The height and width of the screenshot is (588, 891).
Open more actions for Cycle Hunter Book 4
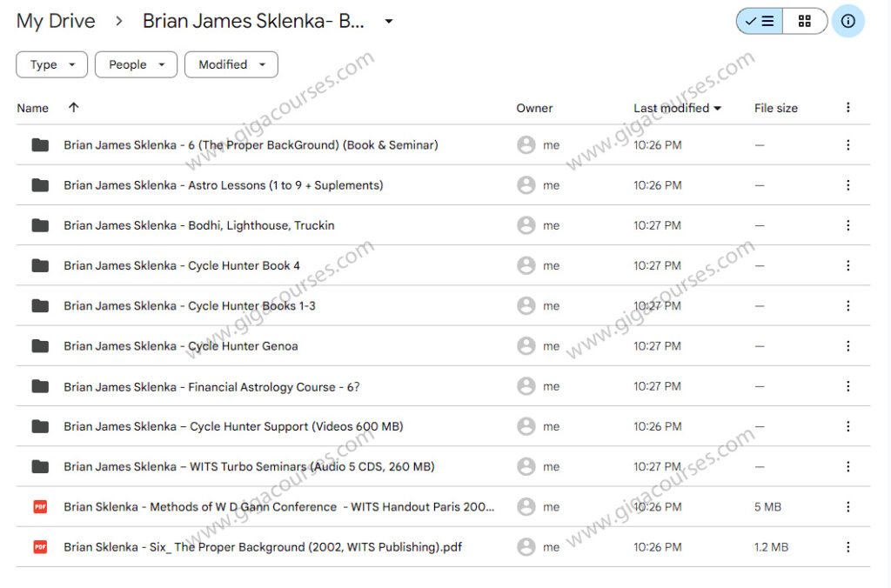(x=847, y=265)
